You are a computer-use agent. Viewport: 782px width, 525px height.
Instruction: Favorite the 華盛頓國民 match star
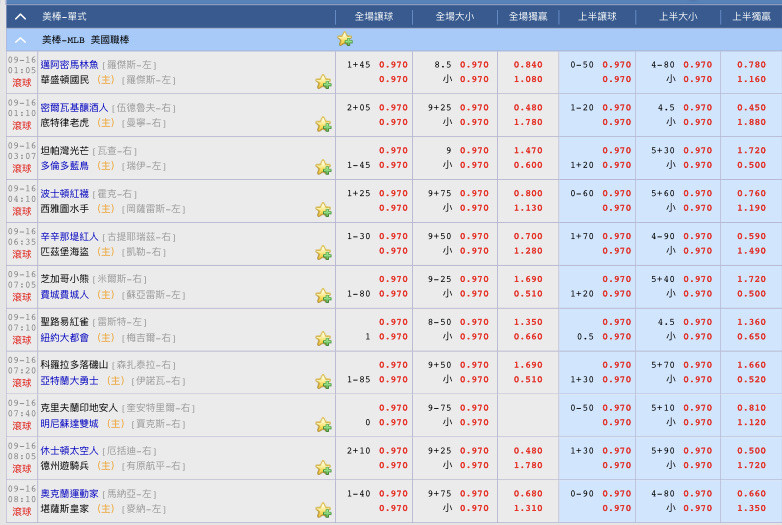coord(323,81)
